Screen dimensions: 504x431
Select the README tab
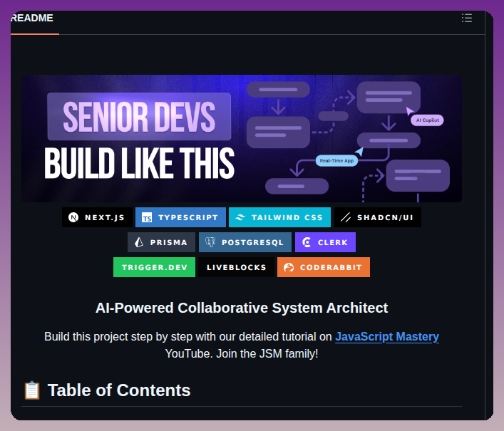click(32, 19)
